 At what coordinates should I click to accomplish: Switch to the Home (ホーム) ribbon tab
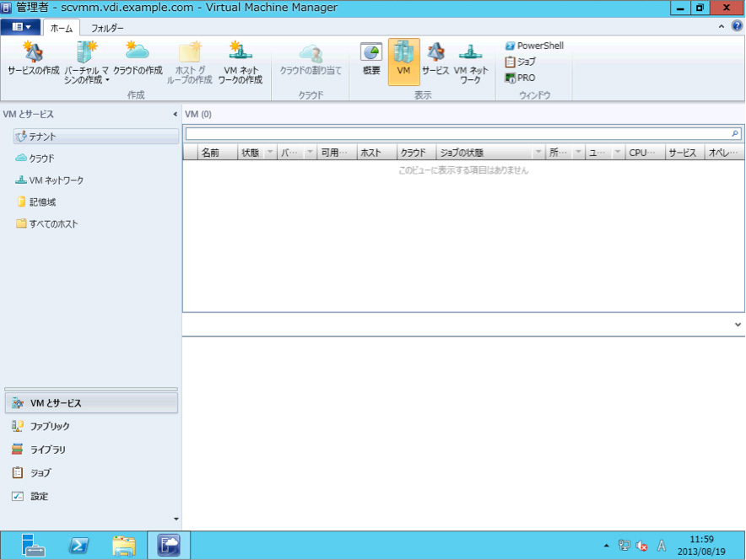coord(62,28)
